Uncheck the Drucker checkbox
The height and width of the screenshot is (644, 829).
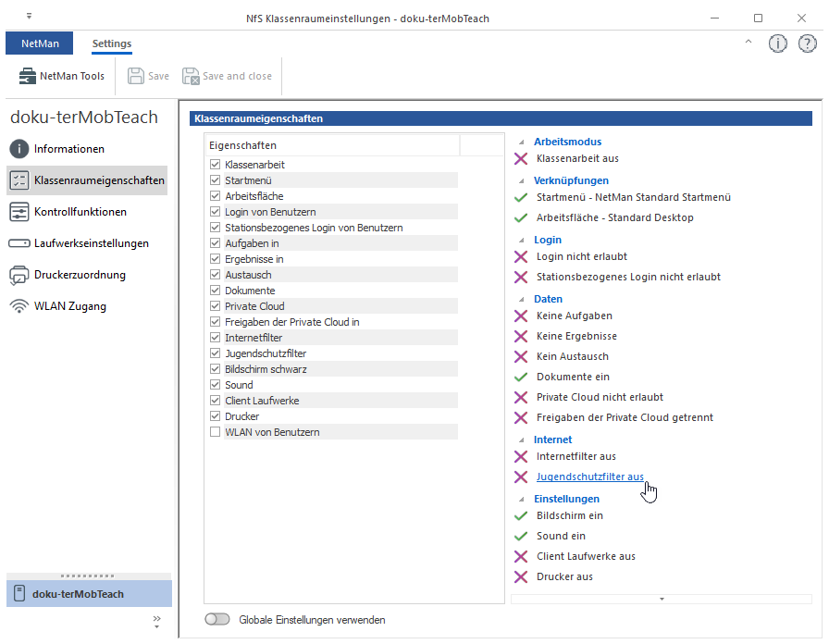click(216, 416)
